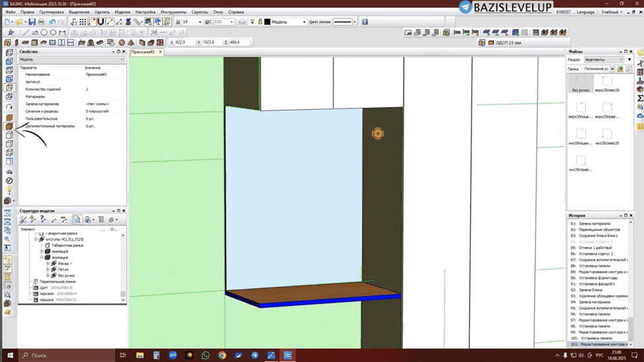Expand the Фасад tree node
The height and width of the screenshot is (362, 644).
coord(48,264)
